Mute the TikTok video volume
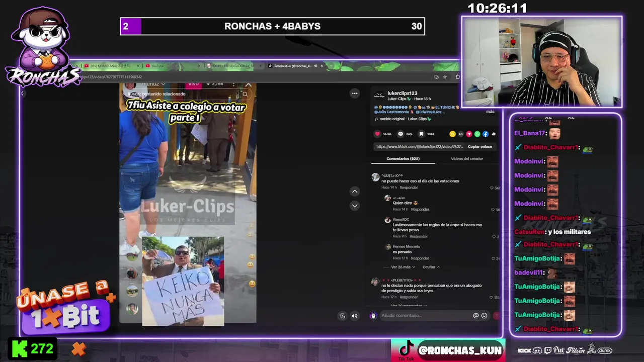 coord(354,316)
